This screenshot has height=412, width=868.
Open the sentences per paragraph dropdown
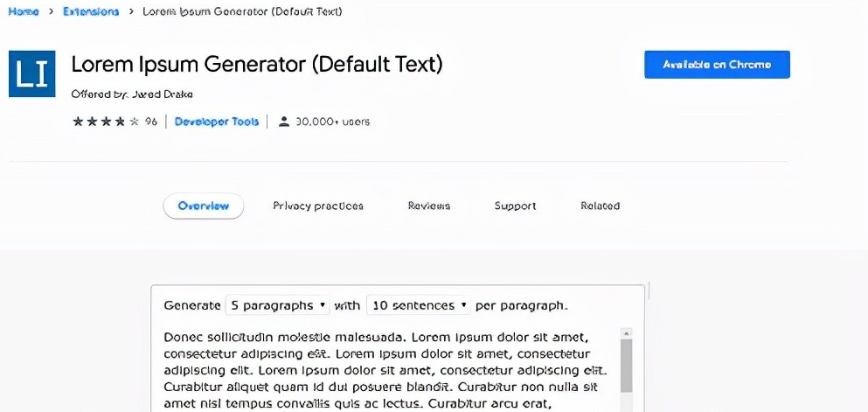[x=419, y=305]
